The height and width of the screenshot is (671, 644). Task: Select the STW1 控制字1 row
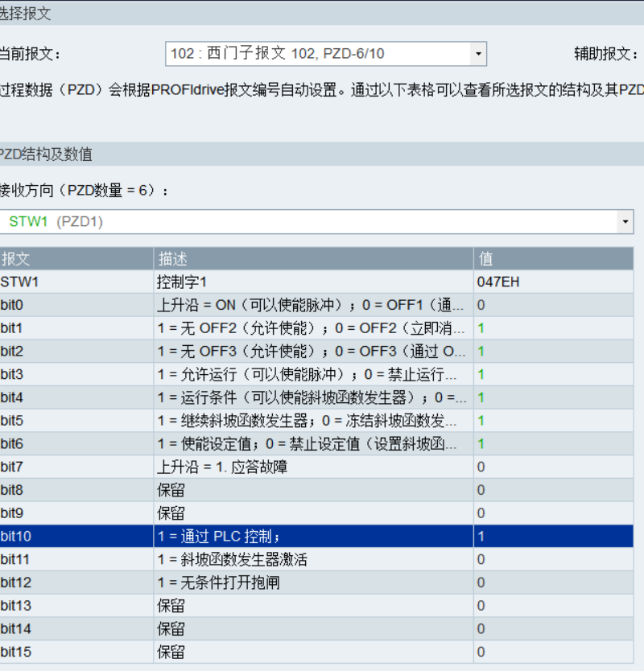click(312, 282)
